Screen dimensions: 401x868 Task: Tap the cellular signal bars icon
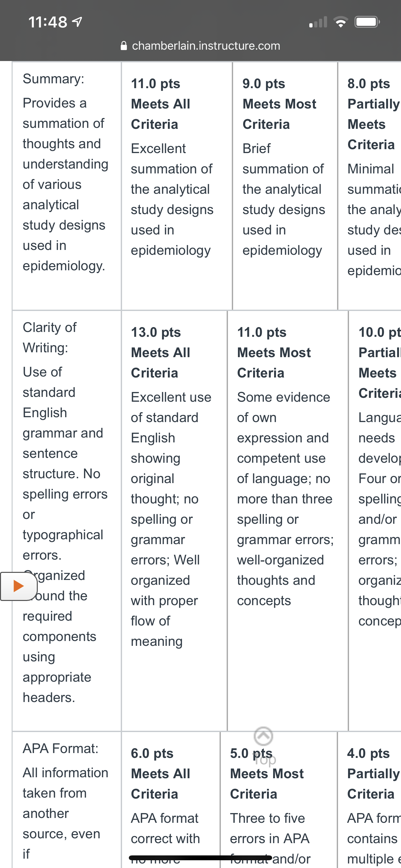(x=318, y=22)
